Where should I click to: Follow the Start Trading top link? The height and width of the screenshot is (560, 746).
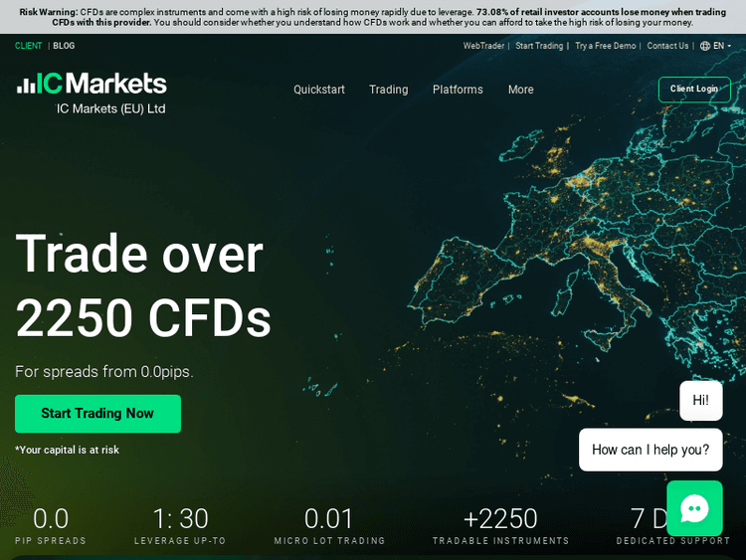tap(539, 46)
